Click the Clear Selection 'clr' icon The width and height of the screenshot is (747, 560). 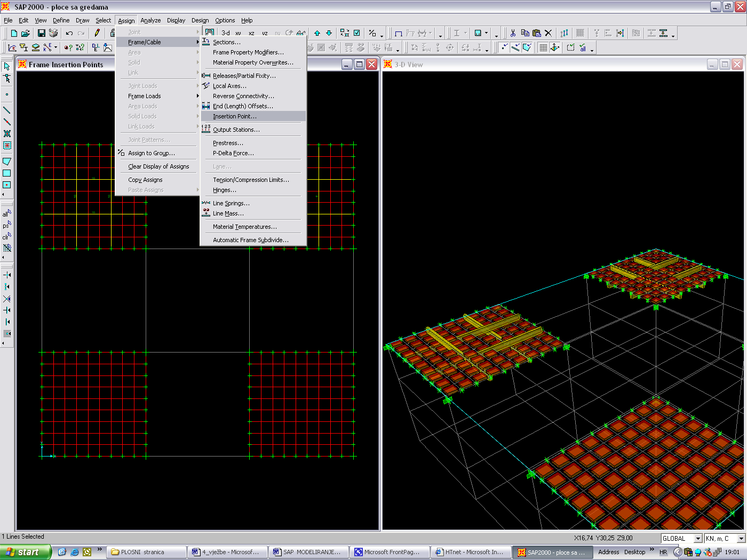[x=7, y=237]
